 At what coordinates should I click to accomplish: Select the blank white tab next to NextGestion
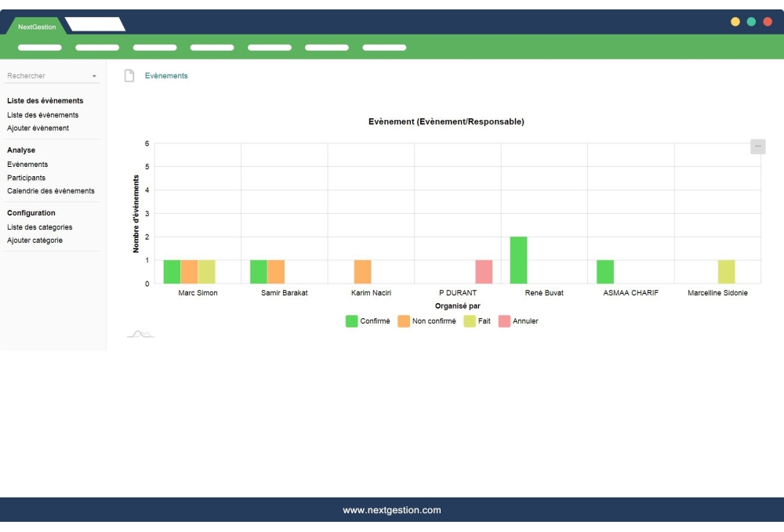[95, 24]
